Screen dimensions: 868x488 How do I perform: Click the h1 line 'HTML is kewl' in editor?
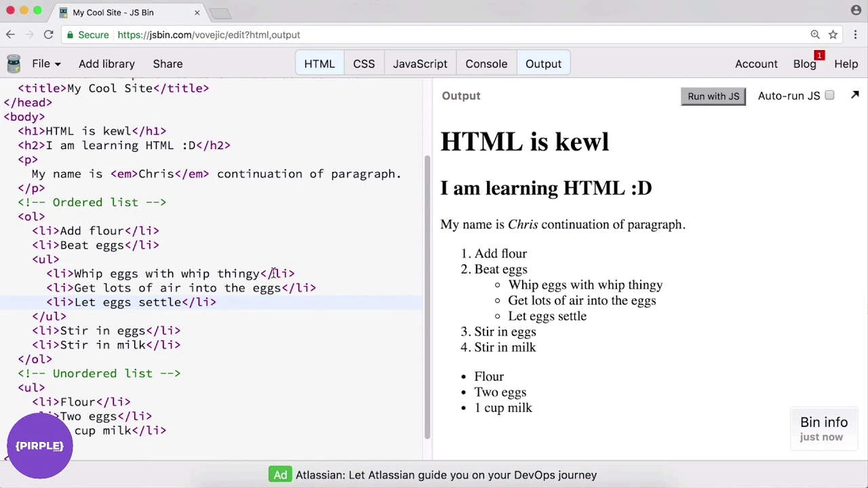[x=92, y=131]
